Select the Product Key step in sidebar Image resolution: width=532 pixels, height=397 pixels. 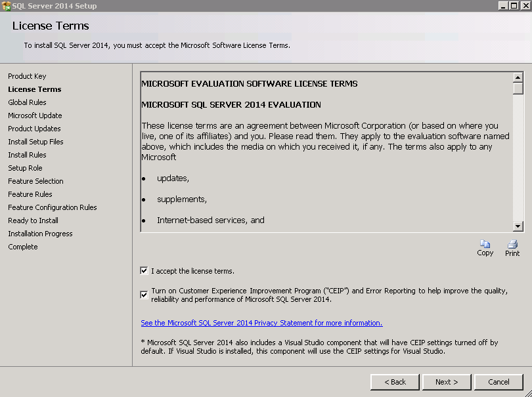27,76
